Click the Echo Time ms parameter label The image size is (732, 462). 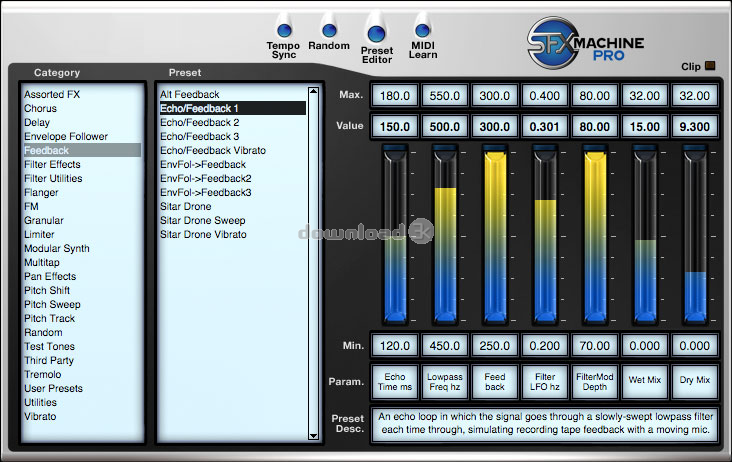tap(395, 382)
